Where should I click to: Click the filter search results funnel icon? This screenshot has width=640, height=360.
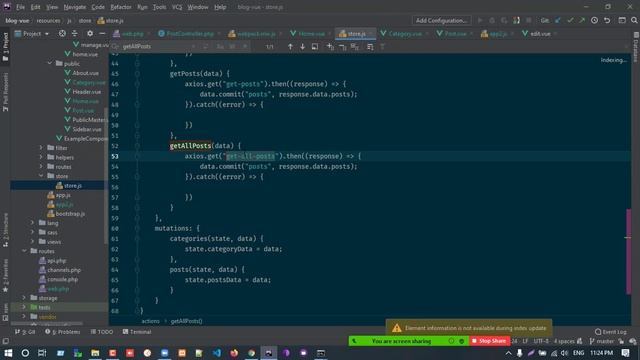pos(382,47)
